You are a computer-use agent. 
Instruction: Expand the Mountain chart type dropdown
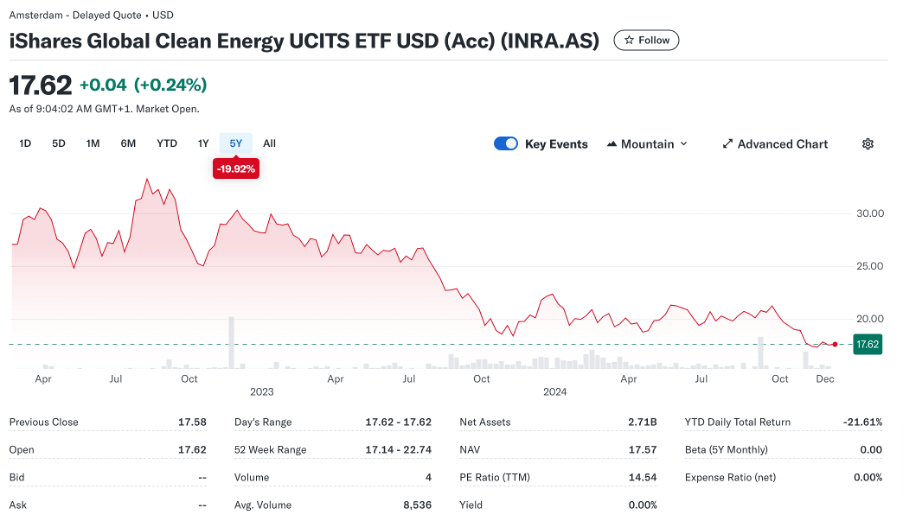pos(684,144)
